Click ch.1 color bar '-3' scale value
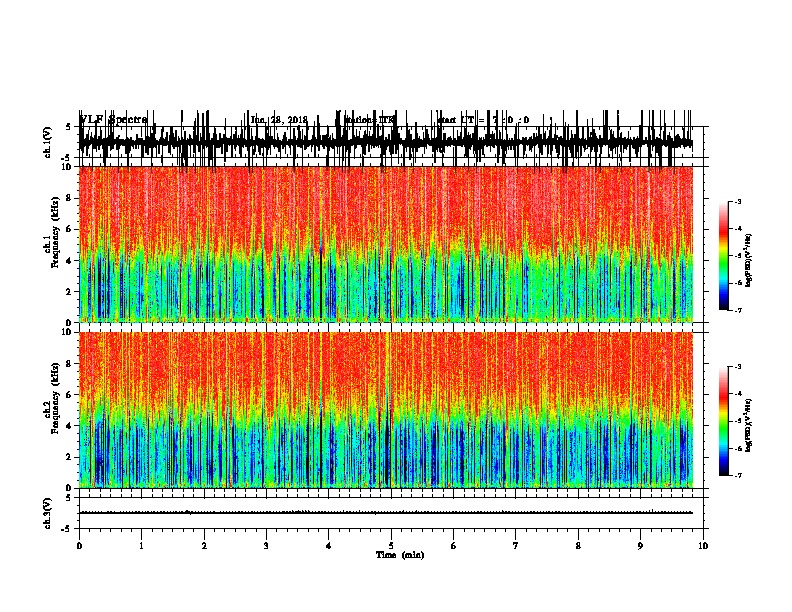The width and height of the screenshot is (792, 612). point(737,202)
